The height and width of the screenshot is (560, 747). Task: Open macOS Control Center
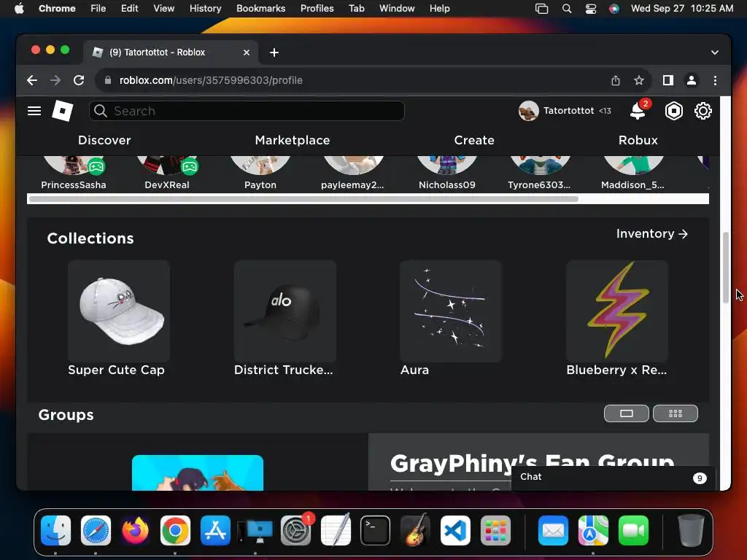point(591,9)
